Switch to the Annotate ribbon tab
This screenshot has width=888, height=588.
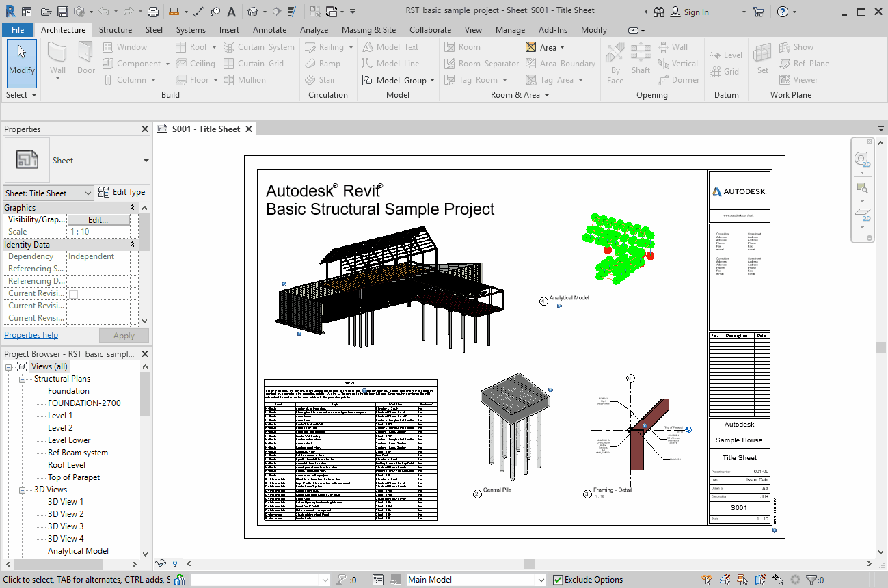[x=270, y=29]
